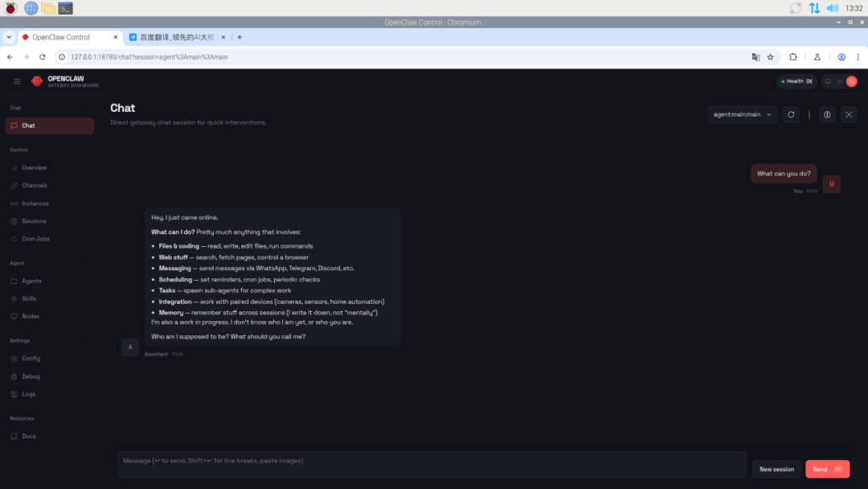Viewport: 868px width, 489px height.
Task: Open the Cron Jobs page
Action: point(50,239)
